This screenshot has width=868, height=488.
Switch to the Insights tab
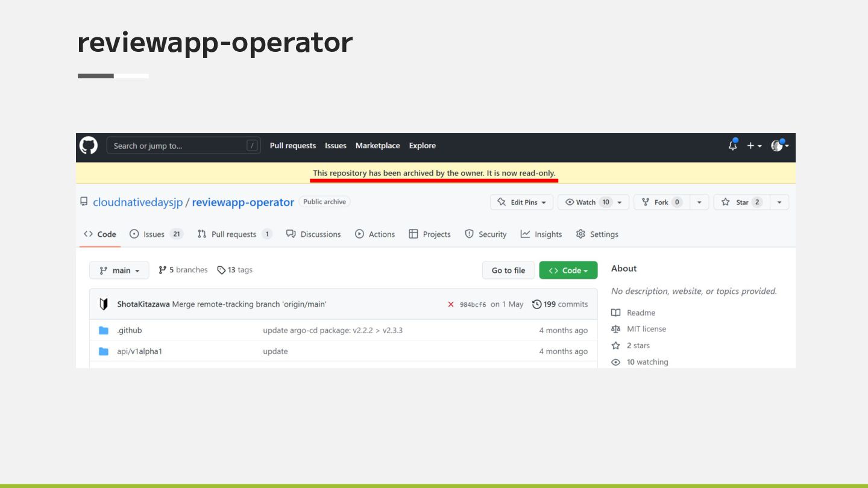541,234
